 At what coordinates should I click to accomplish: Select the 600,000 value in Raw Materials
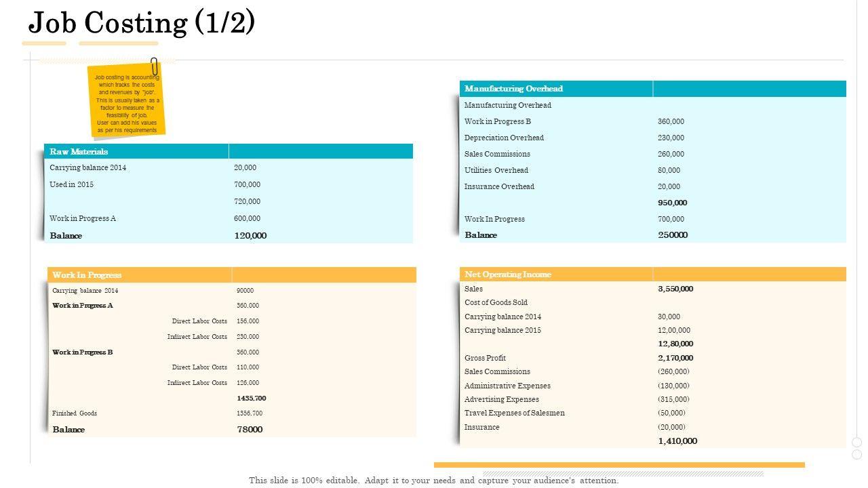[247, 218]
